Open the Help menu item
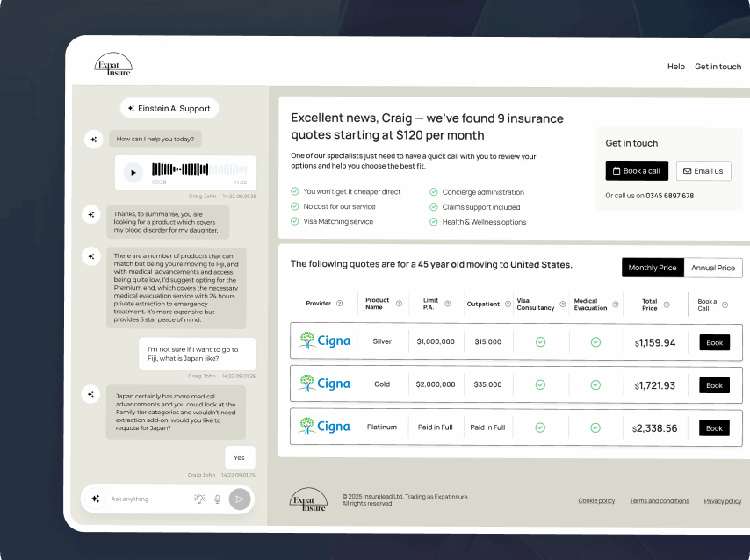The width and height of the screenshot is (750, 560). click(x=675, y=67)
